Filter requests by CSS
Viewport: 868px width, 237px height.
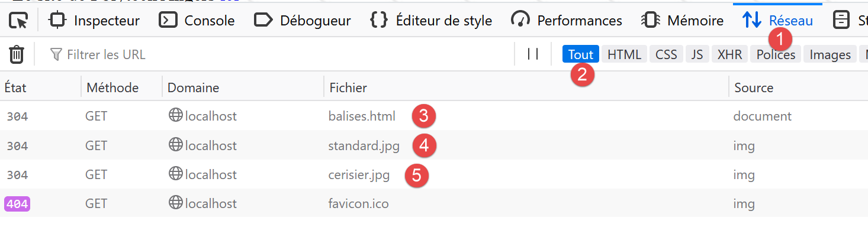[666, 54]
